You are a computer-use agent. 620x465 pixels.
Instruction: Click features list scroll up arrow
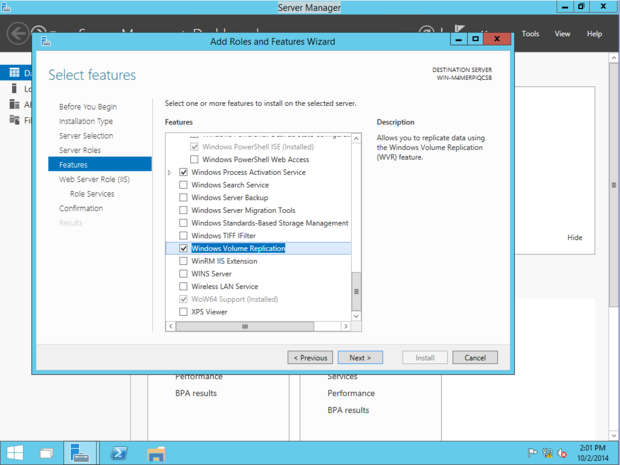tap(356, 138)
